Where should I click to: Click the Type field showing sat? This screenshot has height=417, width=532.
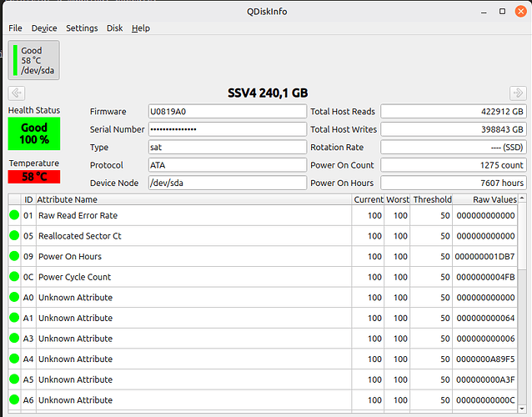228,148
